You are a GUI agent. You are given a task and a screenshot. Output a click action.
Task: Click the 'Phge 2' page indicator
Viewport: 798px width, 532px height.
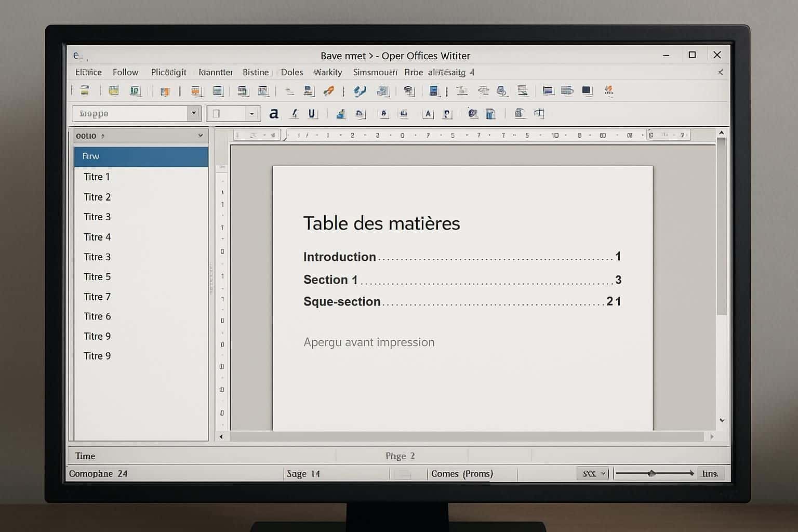400,456
